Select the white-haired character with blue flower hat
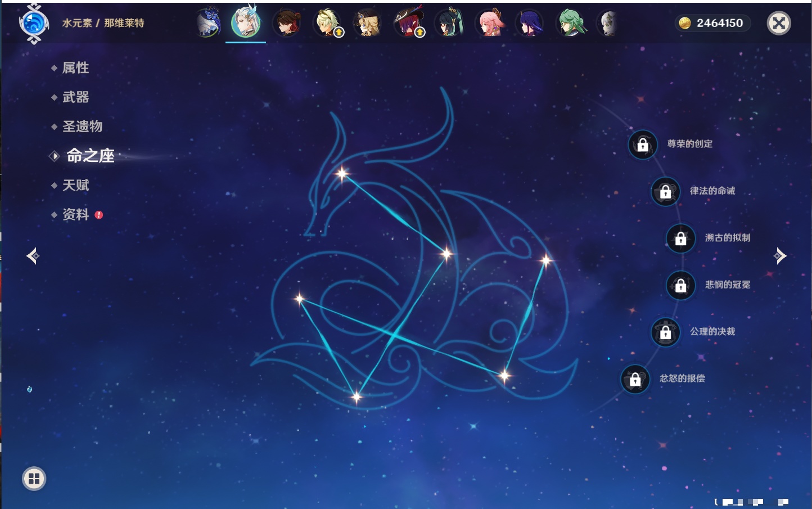 pos(207,23)
